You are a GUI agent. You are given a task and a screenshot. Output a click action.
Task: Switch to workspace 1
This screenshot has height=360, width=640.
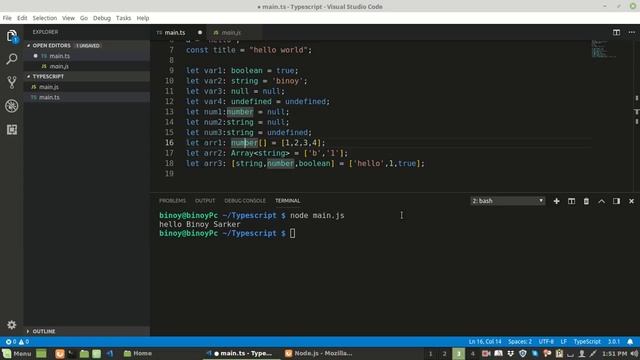430,353
